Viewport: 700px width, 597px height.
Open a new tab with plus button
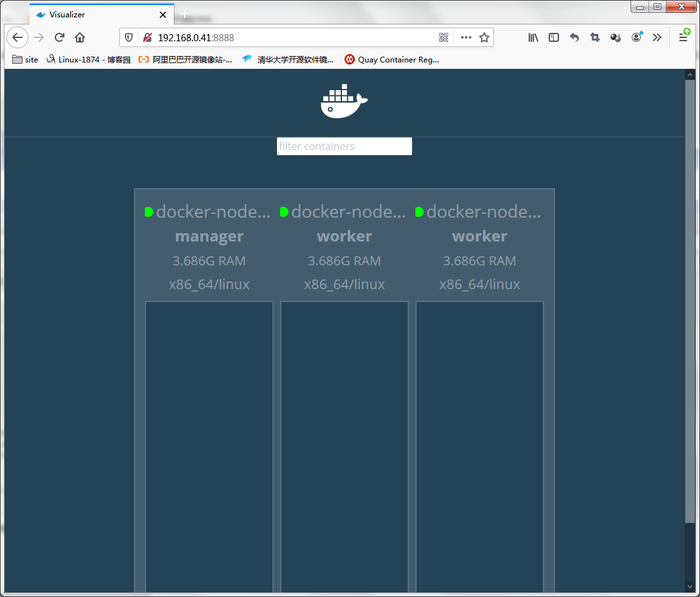pyautogui.click(x=185, y=14)
